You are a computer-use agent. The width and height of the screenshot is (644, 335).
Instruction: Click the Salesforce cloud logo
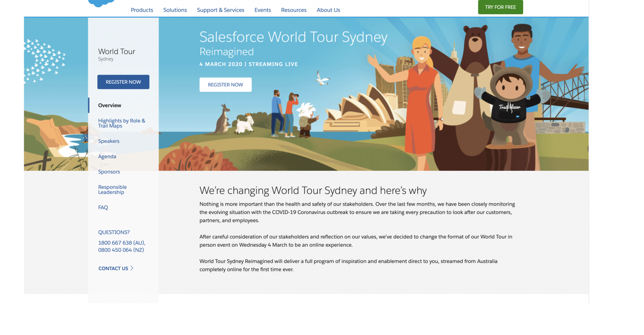102,3
